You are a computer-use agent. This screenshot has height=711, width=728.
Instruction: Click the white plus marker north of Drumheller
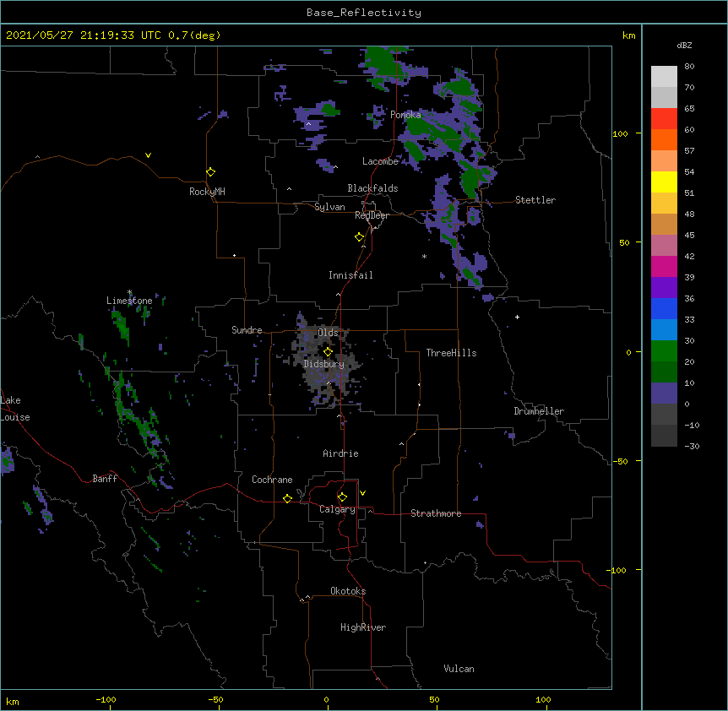(517, 317)
